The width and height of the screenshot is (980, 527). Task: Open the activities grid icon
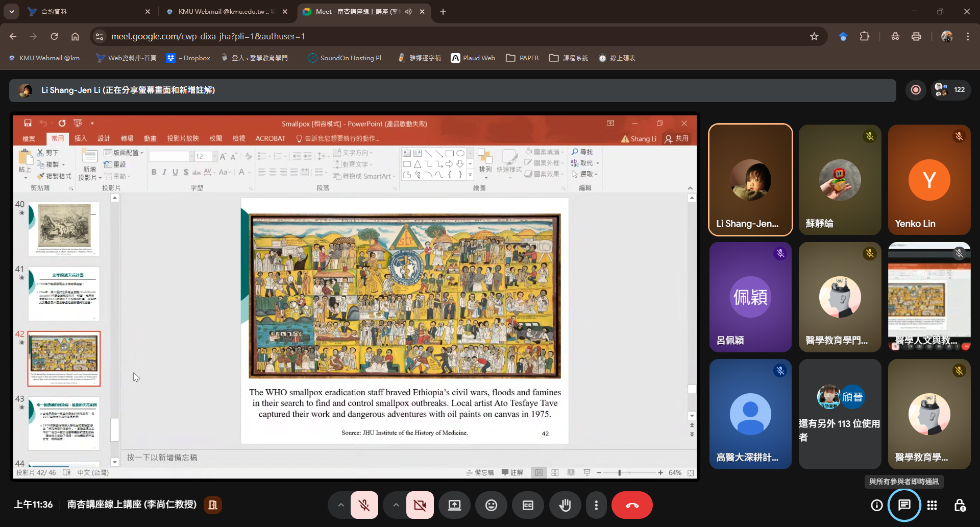click(932, 505)
